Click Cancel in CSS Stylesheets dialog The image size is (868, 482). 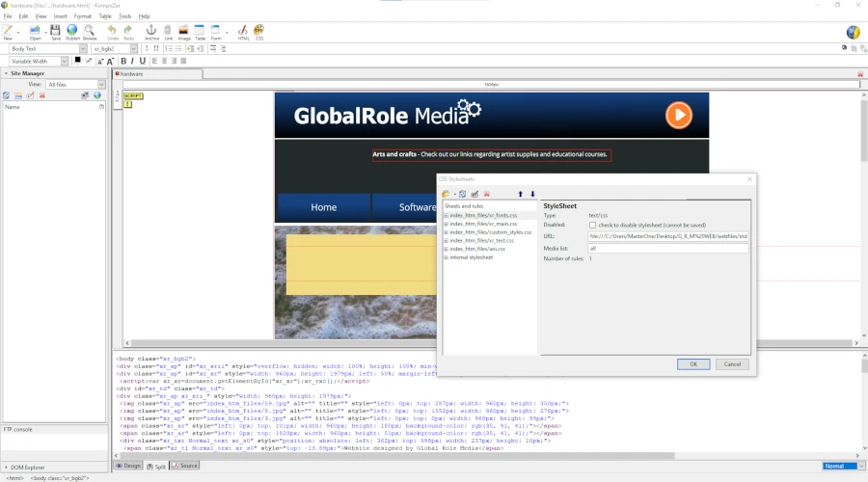(x=732, y=364)
